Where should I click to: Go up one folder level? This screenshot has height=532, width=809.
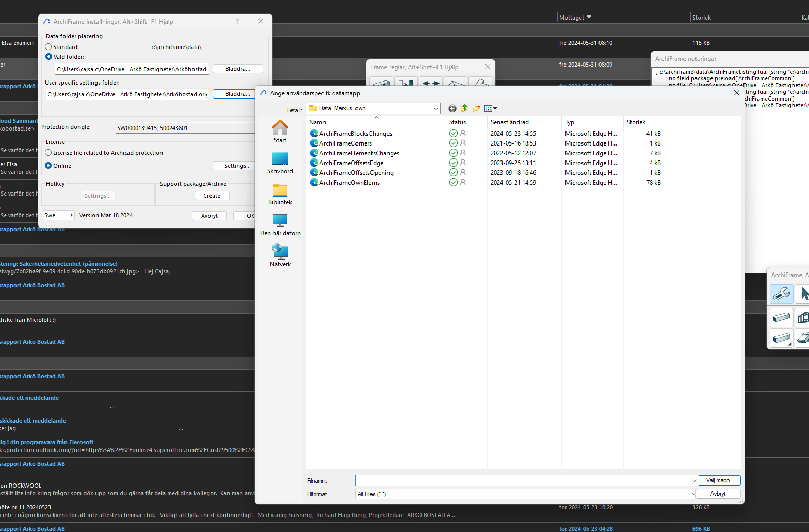point(464,108)
